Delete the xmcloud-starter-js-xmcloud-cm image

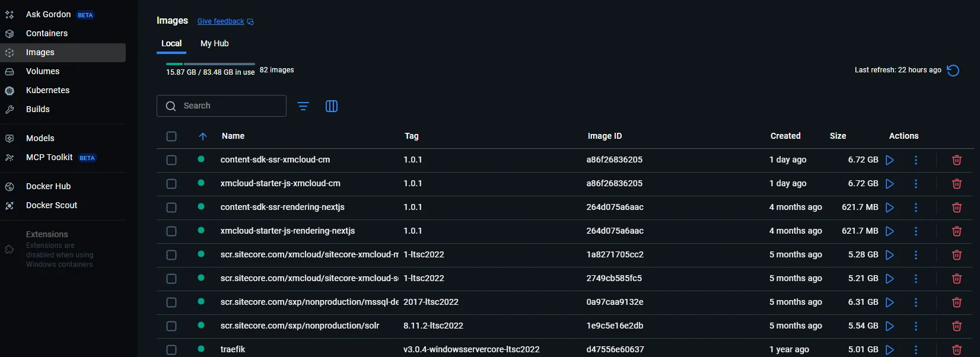click(x=956, y=184)
